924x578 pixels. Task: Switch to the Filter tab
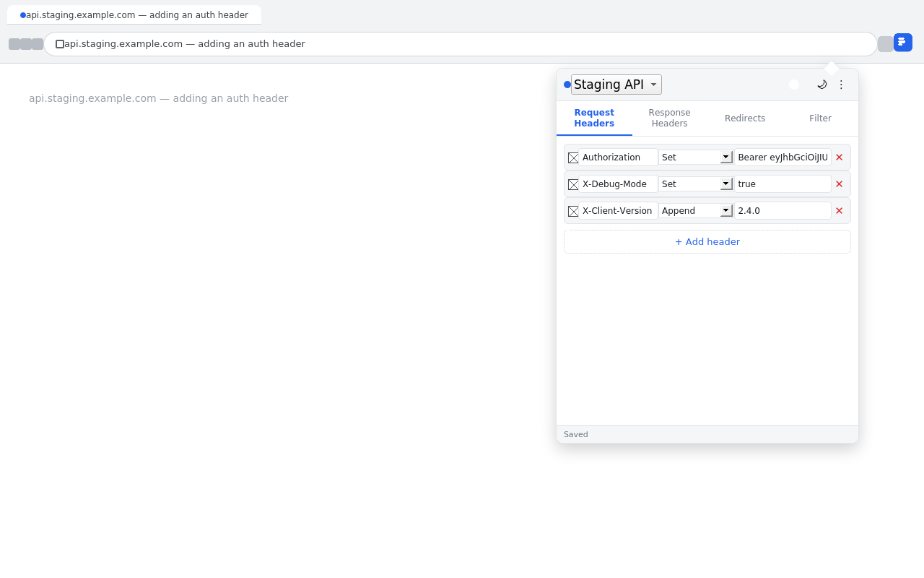pyautogui.click(x=820, y=118)
